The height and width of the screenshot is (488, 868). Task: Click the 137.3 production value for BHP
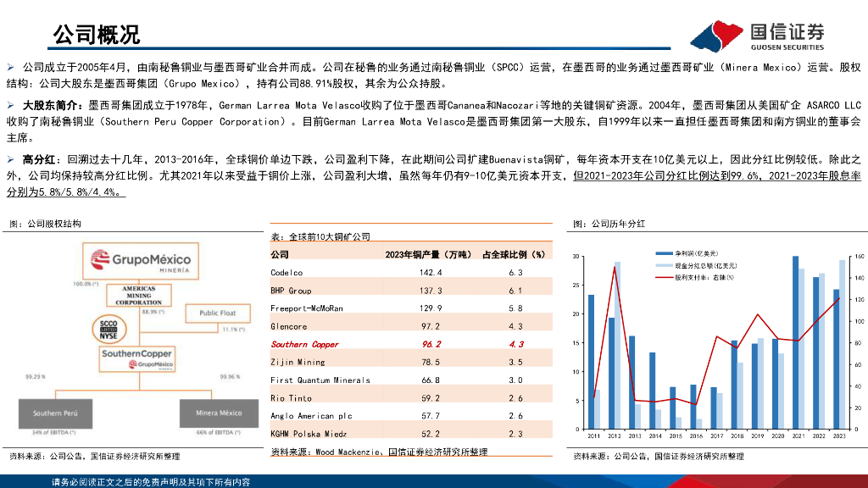click(431, 291)
